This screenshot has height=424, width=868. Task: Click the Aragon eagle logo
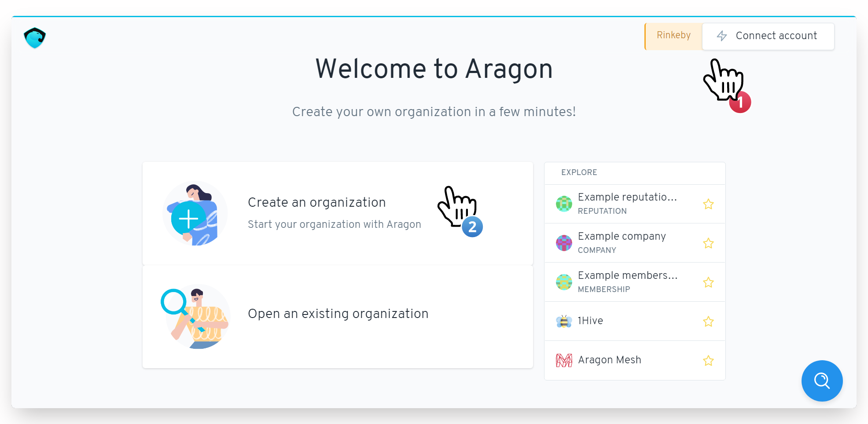[35, 38]
